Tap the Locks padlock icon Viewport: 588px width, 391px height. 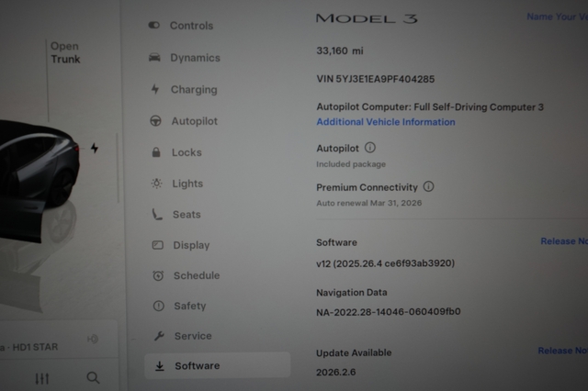pos(156,152)
